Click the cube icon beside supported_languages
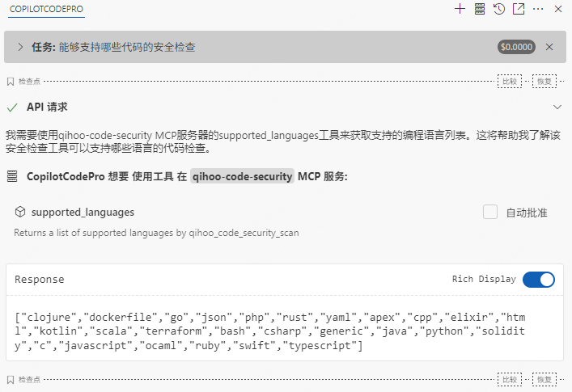The width and height of the screenshot is (572, 392). tap(20, 212)
